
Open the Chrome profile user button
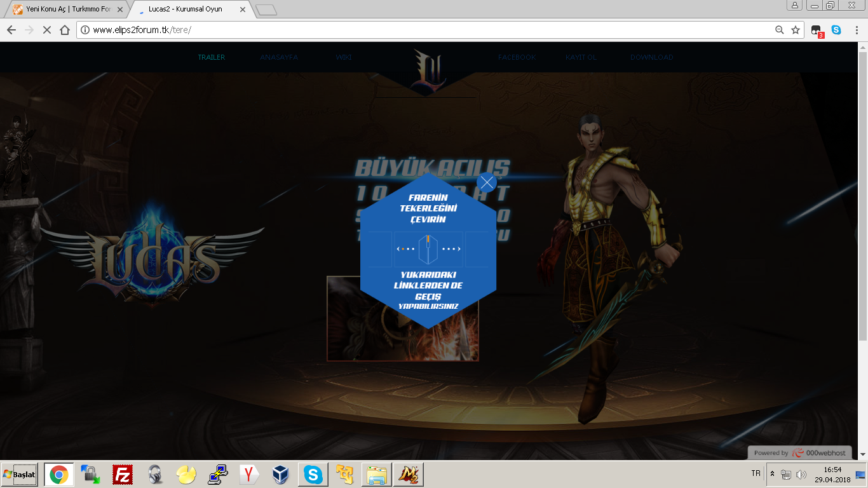795,5
